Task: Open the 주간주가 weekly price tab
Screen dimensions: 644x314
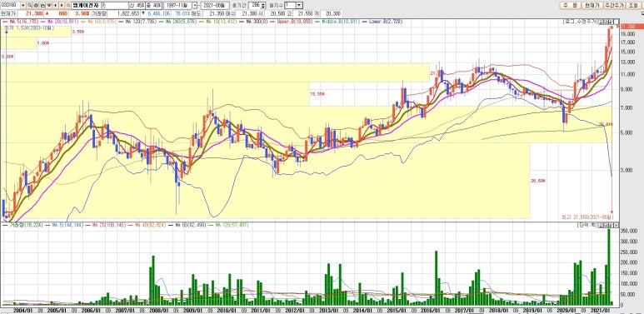Action: [615, 5]
